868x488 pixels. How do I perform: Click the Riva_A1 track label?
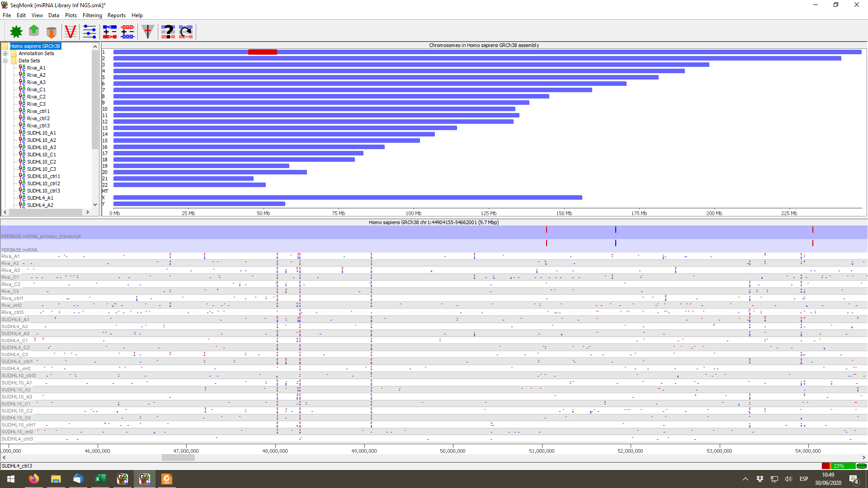coord(10,256)
